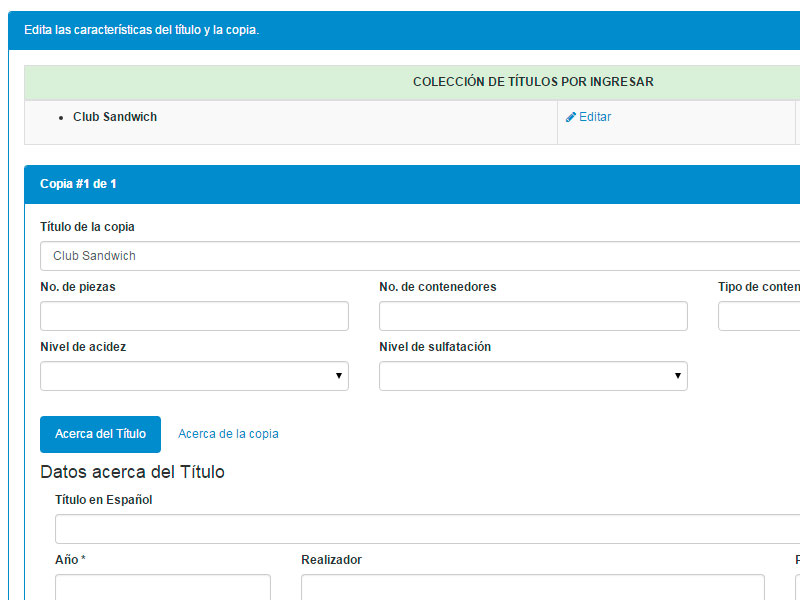
Task: Select the No. de contenedores input box
Action: [x=533, y=316]
